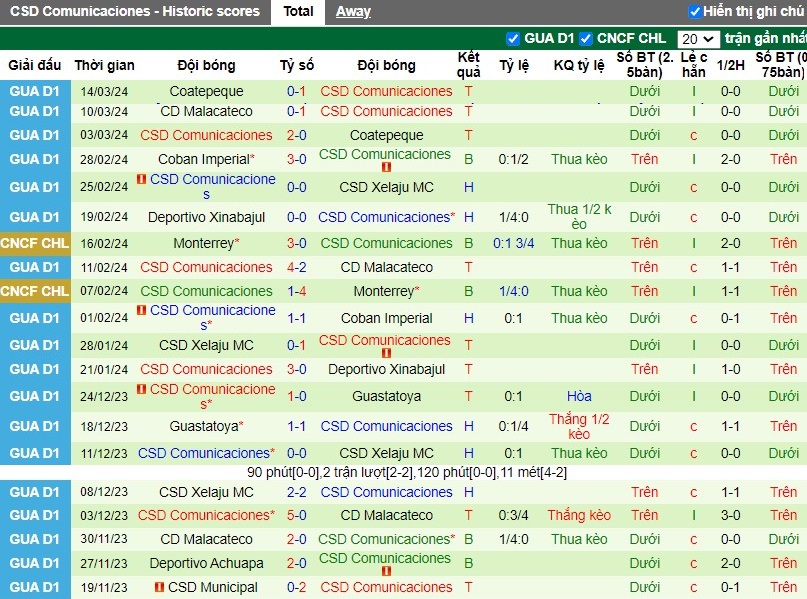
Task: Click the red card icon on 28/02/24 row
Action: tap(386, 167)
